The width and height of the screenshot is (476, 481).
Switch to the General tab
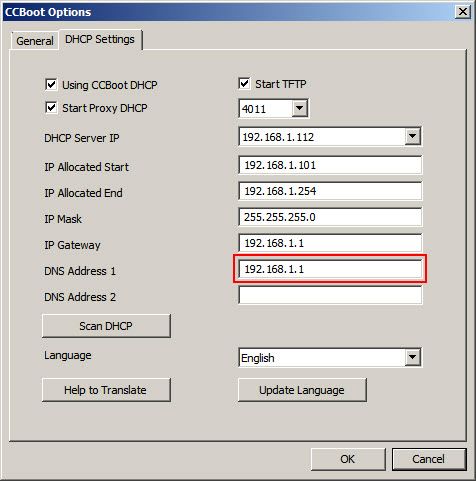35,41
